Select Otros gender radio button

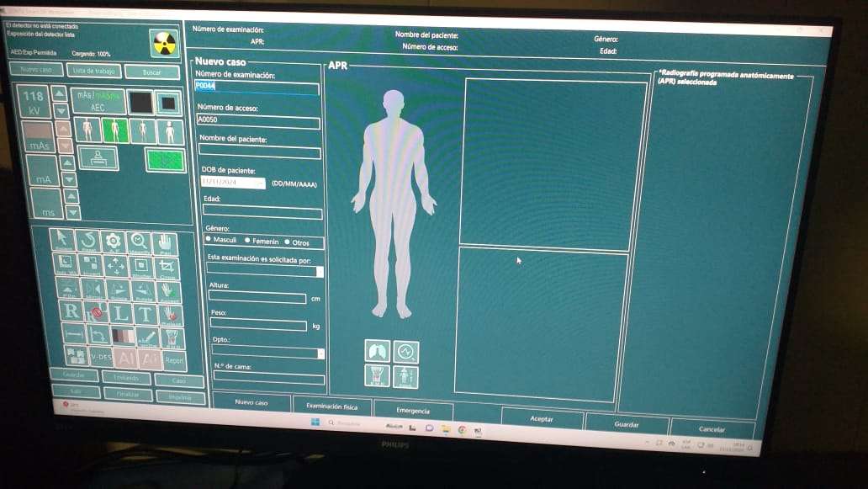(287, 243)
